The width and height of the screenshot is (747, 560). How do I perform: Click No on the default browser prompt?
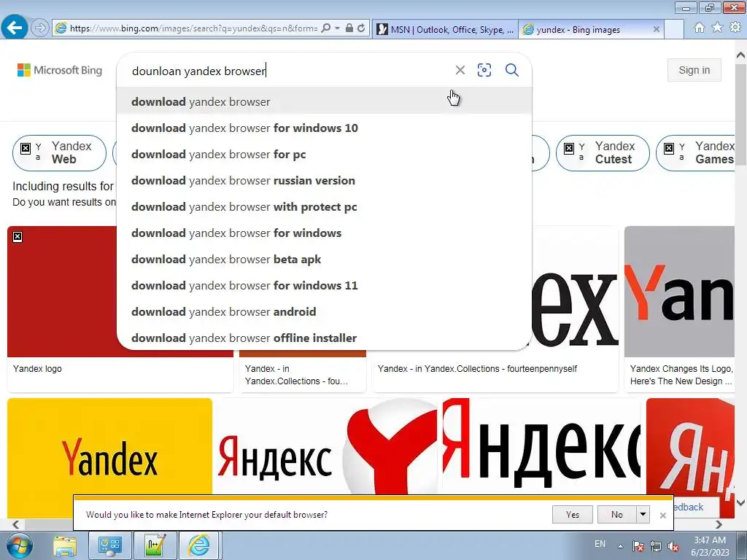click(x=616, y=514)
